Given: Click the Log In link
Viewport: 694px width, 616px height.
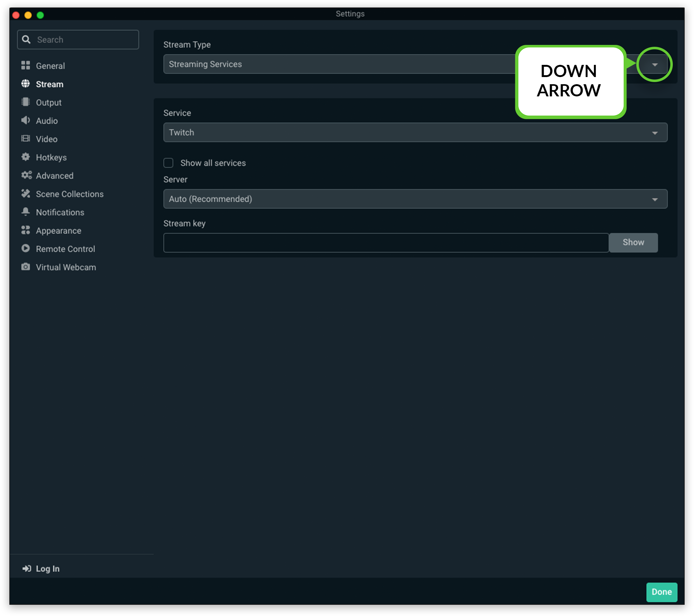Looking at the screenshot, I should 47,569.
